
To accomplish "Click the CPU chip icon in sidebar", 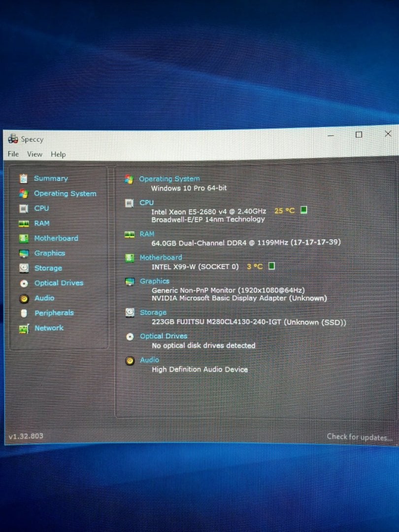I will point(24,208).
